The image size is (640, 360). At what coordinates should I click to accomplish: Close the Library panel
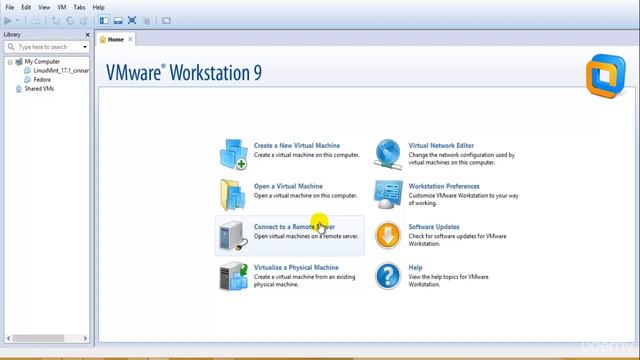coord(87,35)
